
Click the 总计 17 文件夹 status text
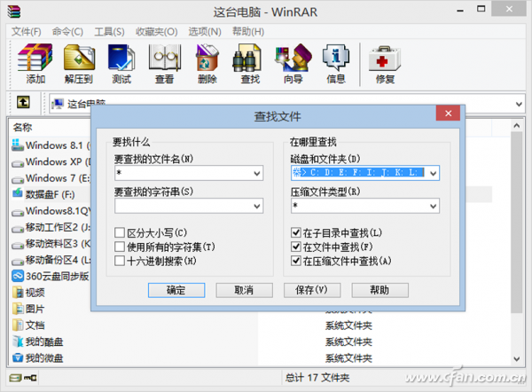tap(317, 378)
